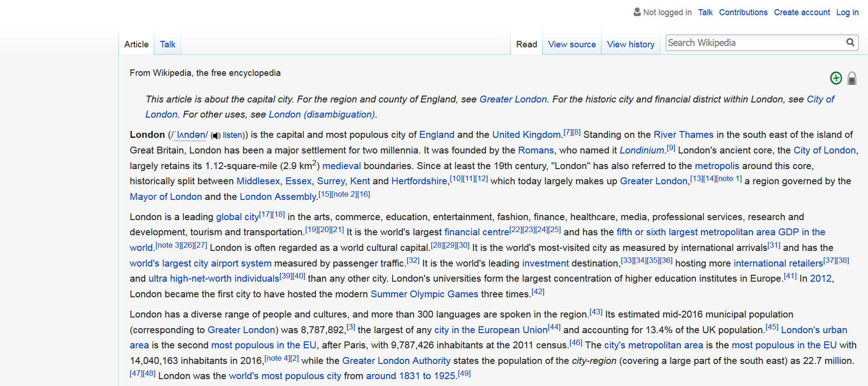Click the IPA pronunciation /ˈlʌndən/ link
The image size is (868, 386).
point(189,135)
